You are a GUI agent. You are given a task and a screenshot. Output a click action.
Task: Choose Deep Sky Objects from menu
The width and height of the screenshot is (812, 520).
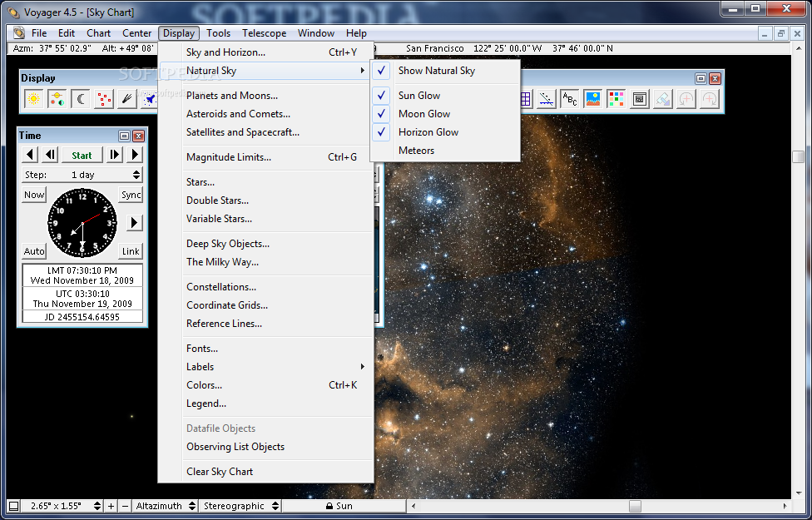tap(265, 244)
